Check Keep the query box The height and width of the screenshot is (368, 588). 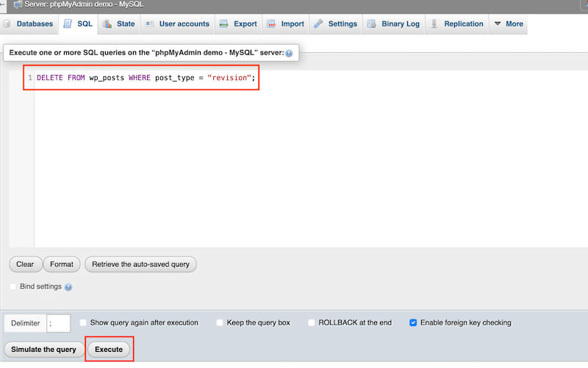[x=220, y=322]
